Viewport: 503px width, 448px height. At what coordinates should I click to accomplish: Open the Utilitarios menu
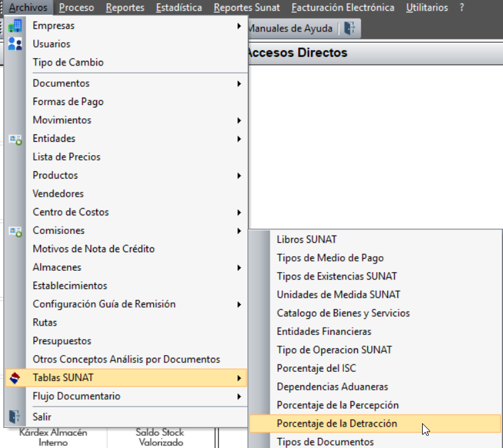pyautogui.click(x=427, y=7)
